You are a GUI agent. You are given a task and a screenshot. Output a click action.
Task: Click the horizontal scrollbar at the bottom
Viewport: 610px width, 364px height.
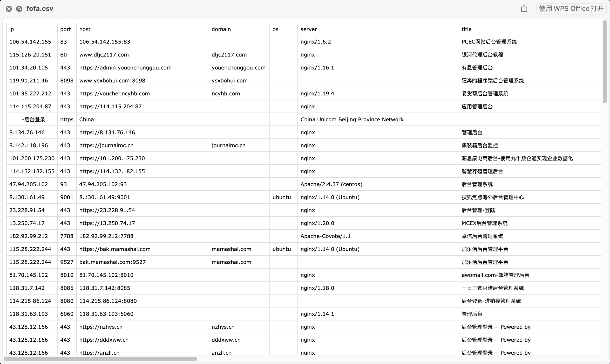(100, 359)
